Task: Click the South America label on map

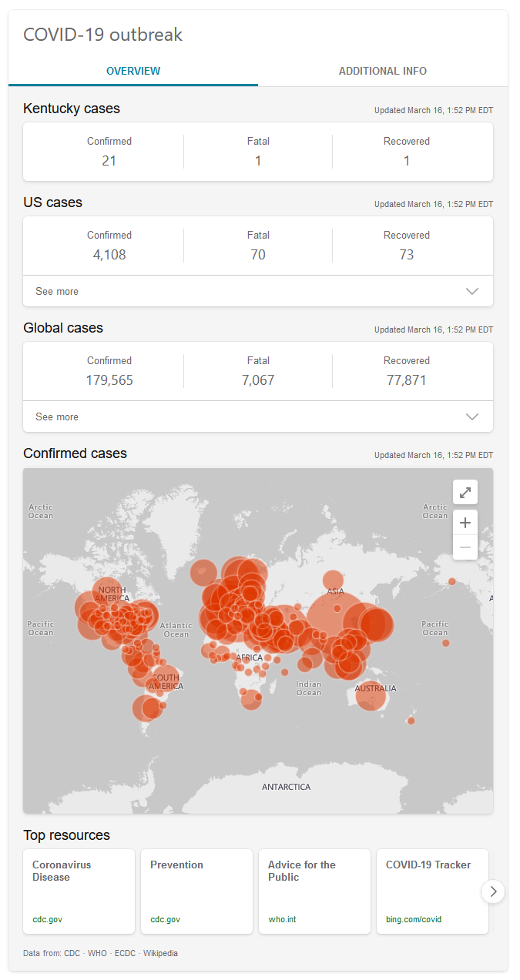Action: [x=166, y=682]
